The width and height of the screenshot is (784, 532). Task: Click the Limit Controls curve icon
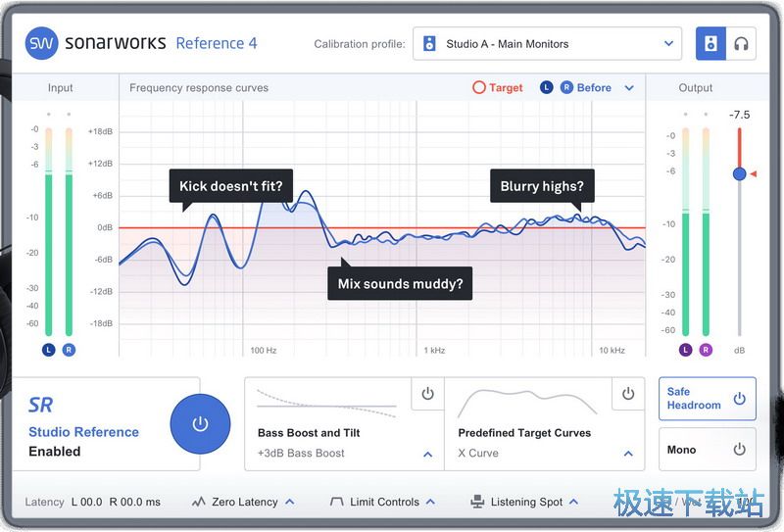[337, 502]
